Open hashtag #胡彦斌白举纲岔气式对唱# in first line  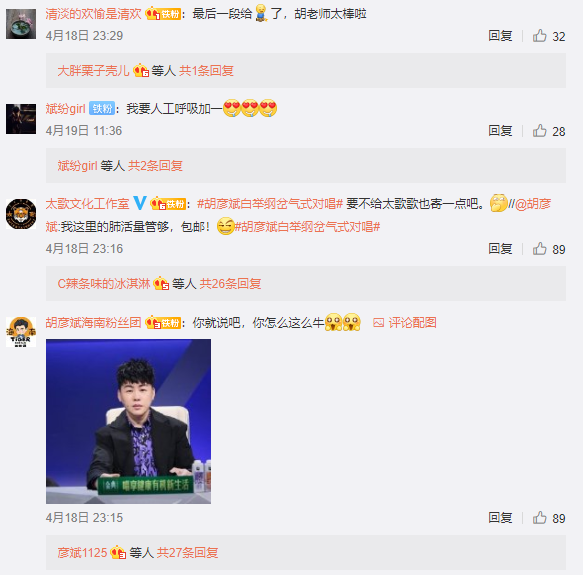point(270,204)
